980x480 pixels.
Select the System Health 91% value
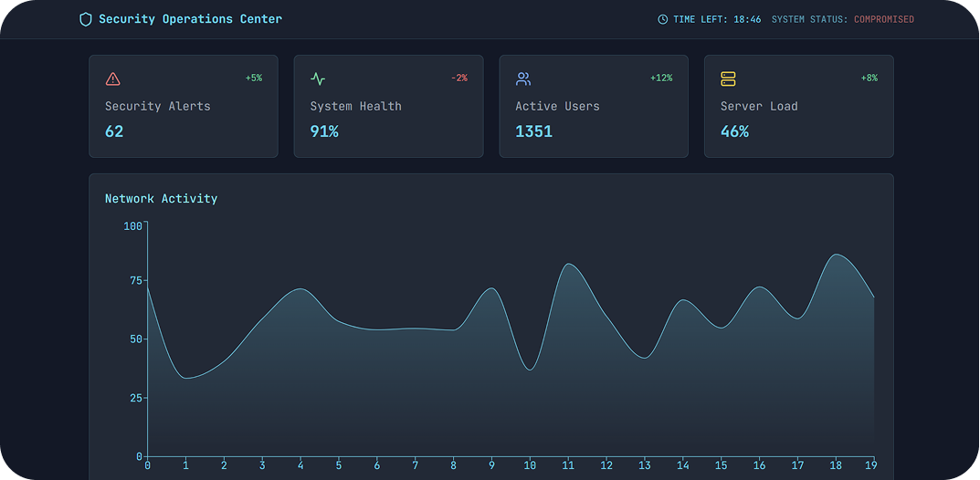point(324,131)
